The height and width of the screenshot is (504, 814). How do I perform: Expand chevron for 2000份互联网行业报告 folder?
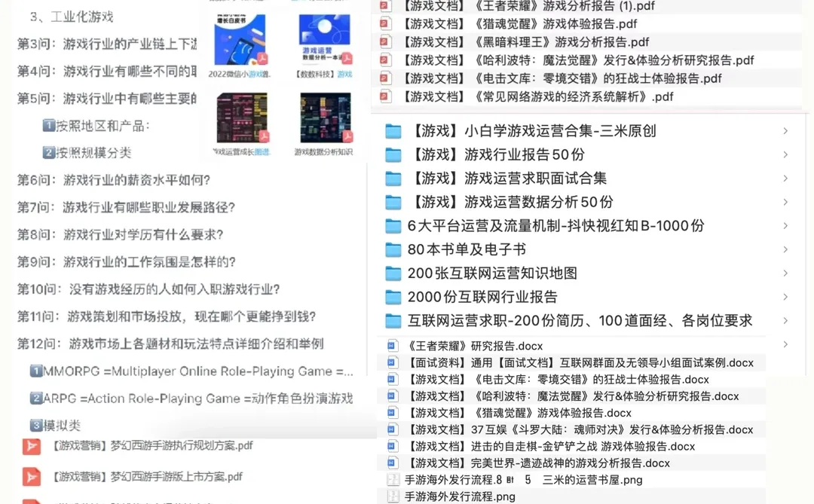(x=785, y=297)
